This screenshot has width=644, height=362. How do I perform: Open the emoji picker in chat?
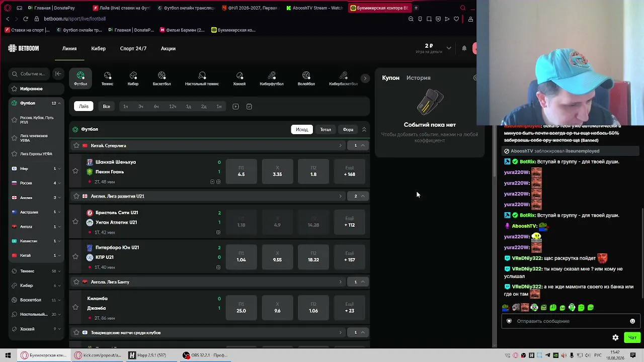pyautogui.click(x=632, y=321)
